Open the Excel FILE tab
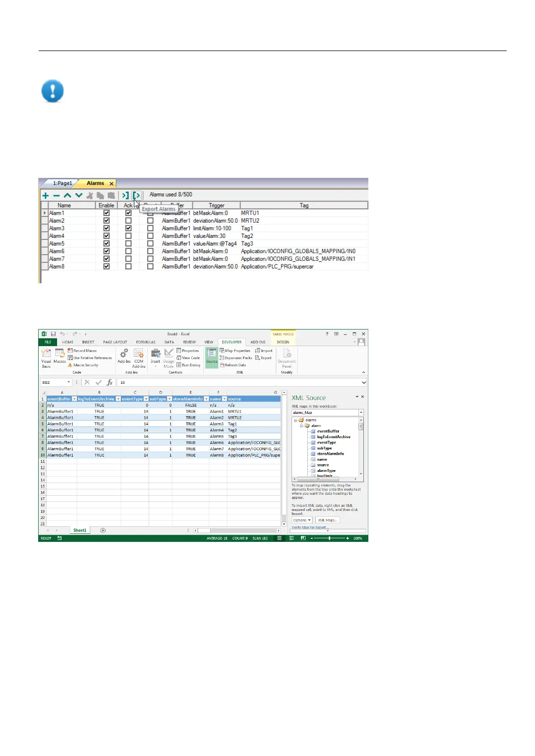Screen dimensions: 535x756 pyautogui.click(x=48, y=342)
